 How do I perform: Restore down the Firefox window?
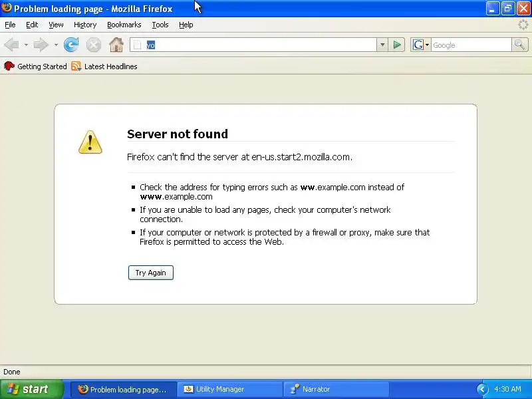click(508, 8)
